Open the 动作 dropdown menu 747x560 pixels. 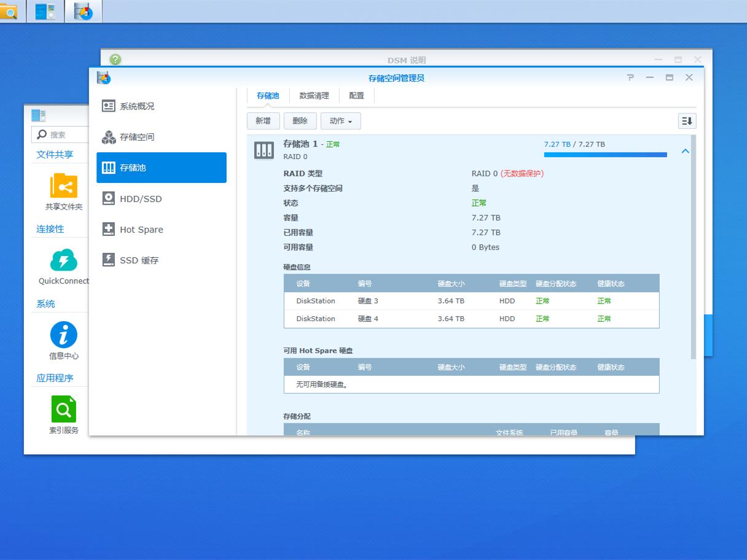tap(340, 121)
